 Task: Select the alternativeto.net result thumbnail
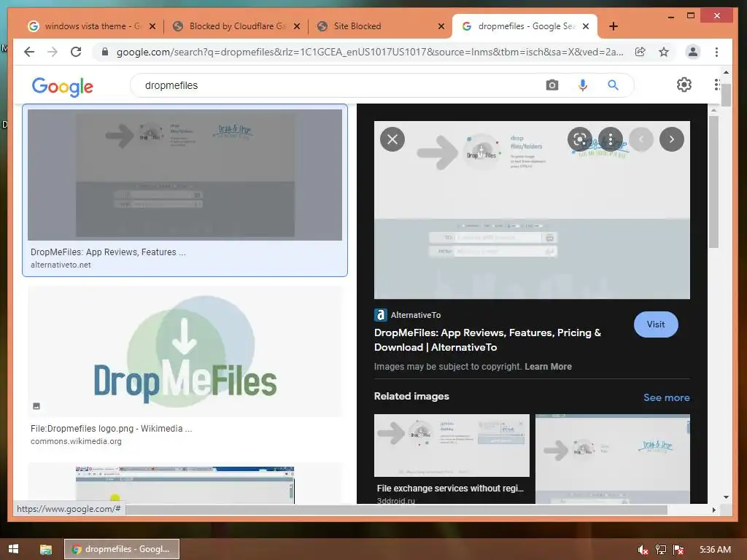tap(185, 175)
